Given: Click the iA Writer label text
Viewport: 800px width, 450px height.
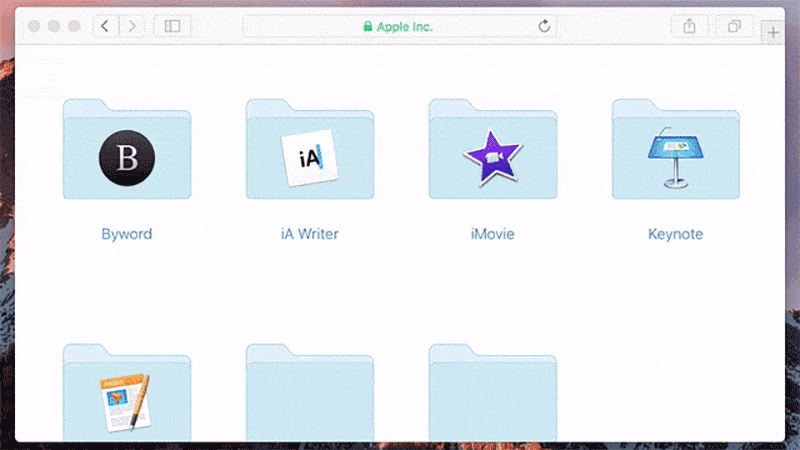Looking at the screenshot, I should click(310, 234).
